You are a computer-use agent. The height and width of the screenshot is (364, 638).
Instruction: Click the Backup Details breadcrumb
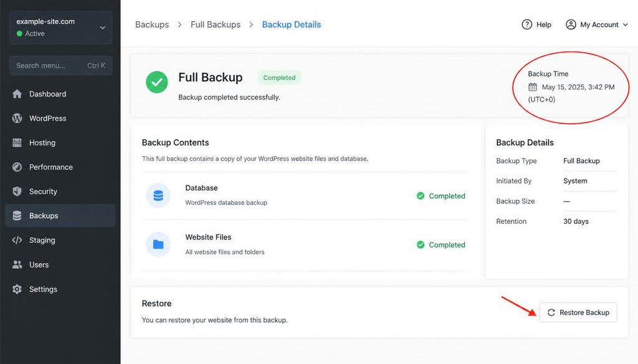pos(292,24)
